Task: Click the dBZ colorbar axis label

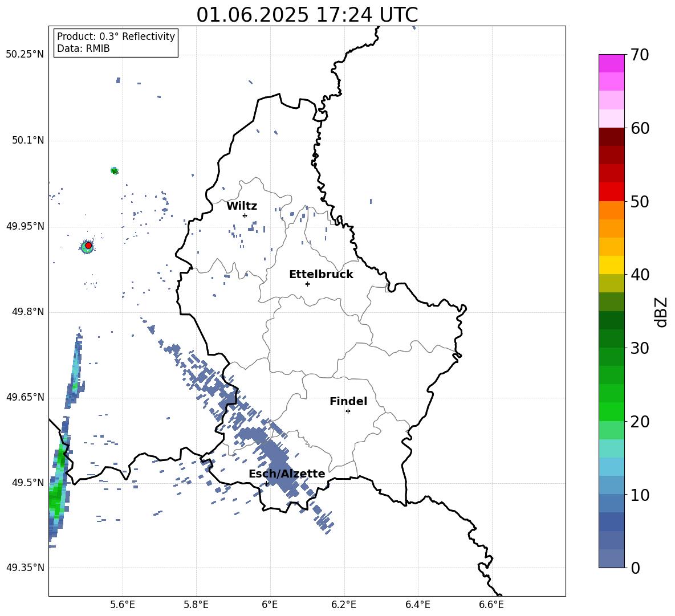Action: tap(661, 312)
